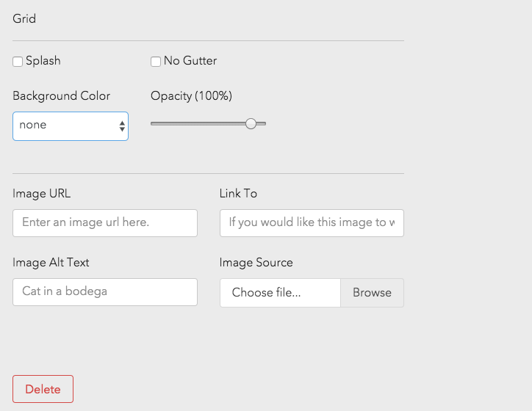
Task: Click the red Delete button
Action: point(43,390)
